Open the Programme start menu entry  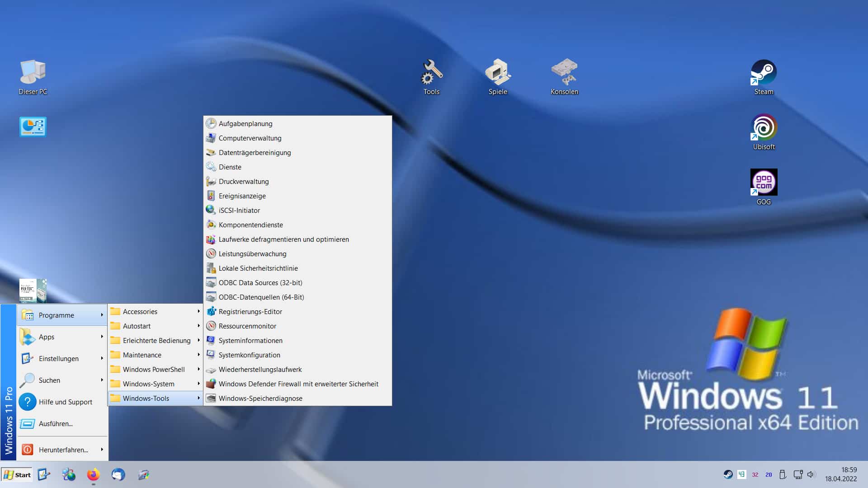(x=62, y=315)
